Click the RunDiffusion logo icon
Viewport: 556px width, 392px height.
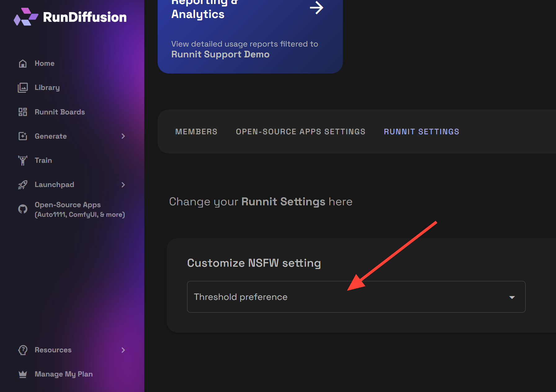coord(26,16)
